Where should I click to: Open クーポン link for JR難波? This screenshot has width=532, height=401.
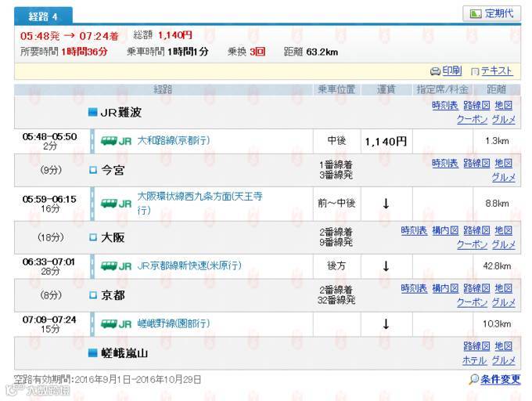(472, 120)
